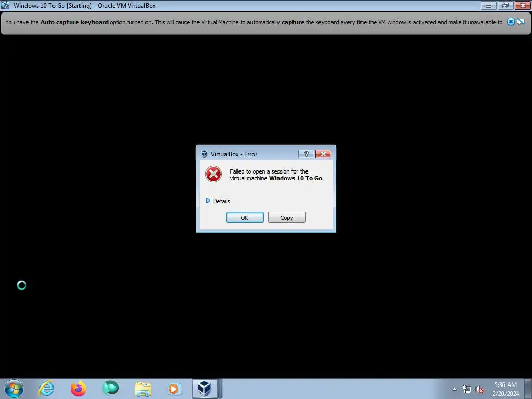Close the VirtualBox - Error dialog

323,154
